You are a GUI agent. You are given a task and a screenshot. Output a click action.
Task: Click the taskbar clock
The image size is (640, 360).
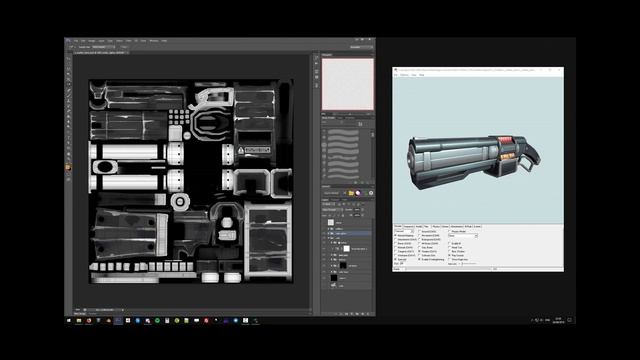[x=558, y=320]
